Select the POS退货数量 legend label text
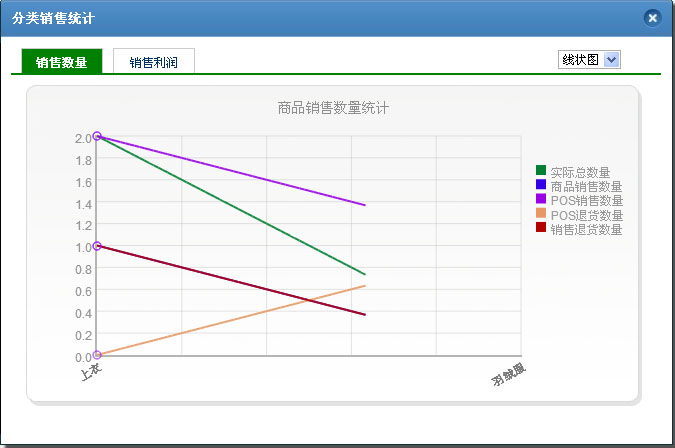The image size is (675, 448). coord(586,215)
